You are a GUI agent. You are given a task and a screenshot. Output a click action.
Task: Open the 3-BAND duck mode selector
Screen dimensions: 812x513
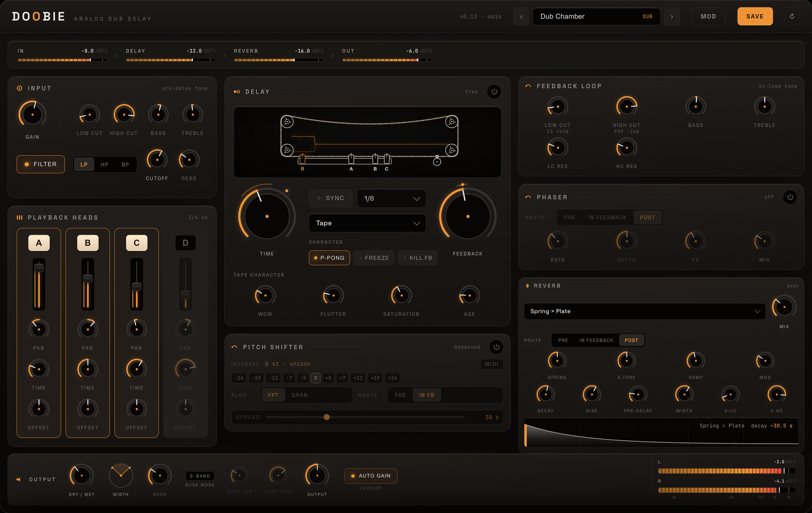coord(200,476)
